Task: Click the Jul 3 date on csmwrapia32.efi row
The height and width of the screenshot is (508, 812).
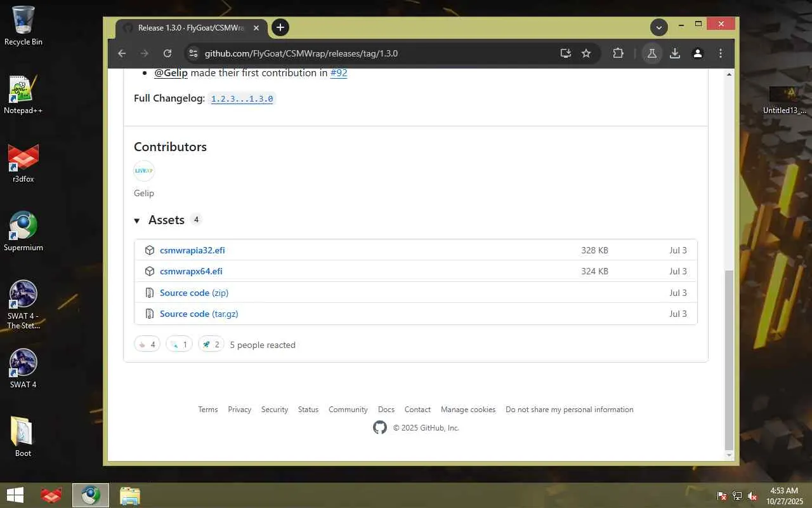Action: (x=678, y=250)
